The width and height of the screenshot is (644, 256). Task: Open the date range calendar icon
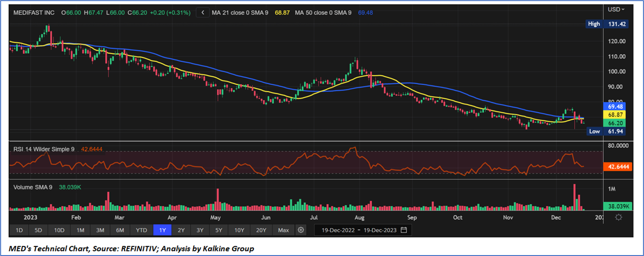point(404,230)
